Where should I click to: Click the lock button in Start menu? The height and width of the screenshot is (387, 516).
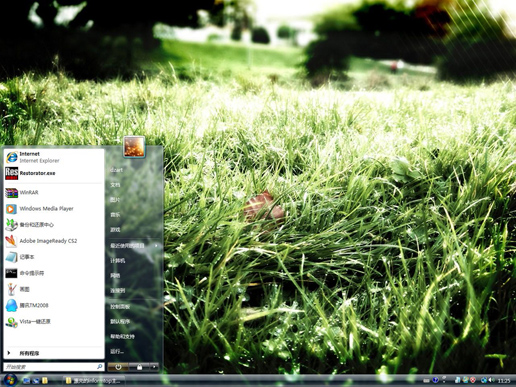point(139,367)
